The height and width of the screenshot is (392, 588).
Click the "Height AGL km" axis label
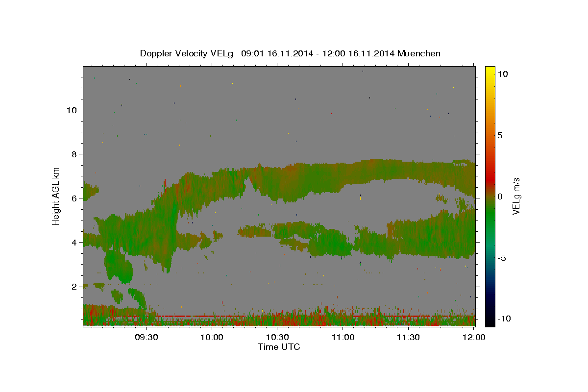[56, 196]
